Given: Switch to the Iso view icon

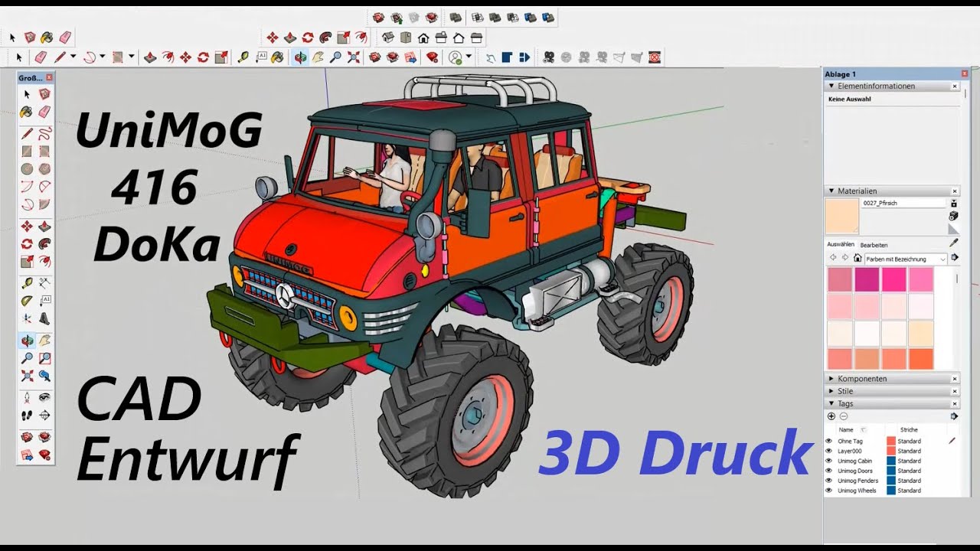Looking at the screenshot, I should click(x=388, y=37).
